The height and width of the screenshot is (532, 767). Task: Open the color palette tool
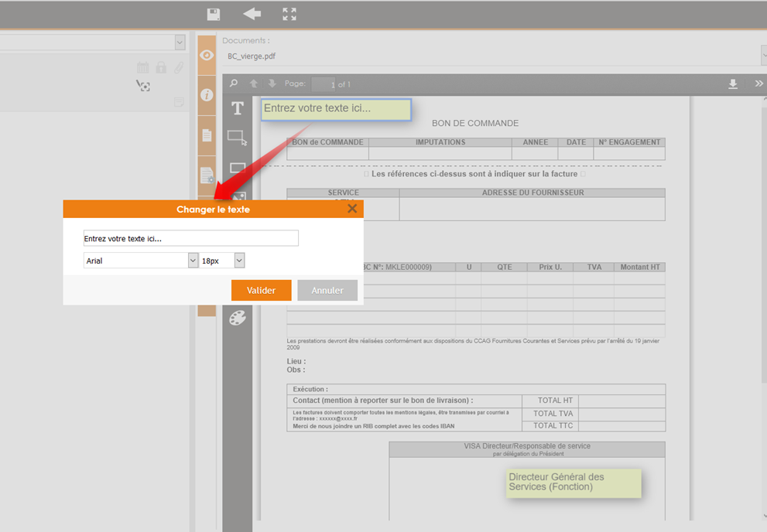coord(238,318)
